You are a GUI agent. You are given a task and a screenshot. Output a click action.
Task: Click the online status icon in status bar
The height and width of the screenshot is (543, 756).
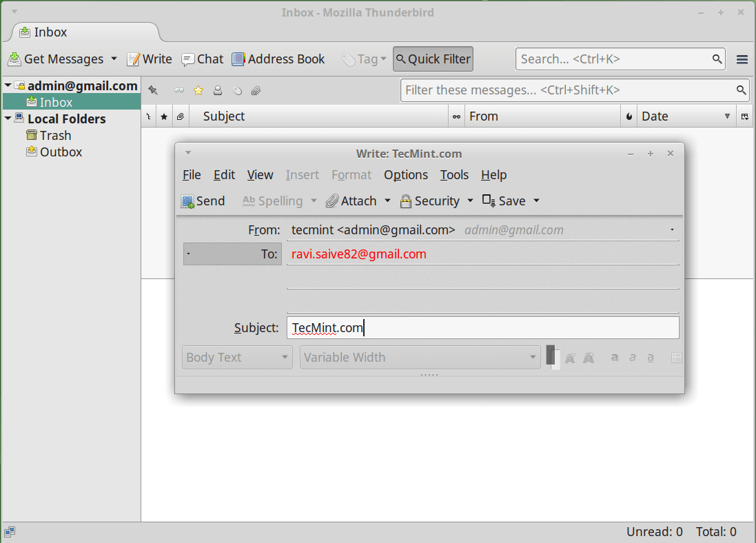tap(10, 531)
